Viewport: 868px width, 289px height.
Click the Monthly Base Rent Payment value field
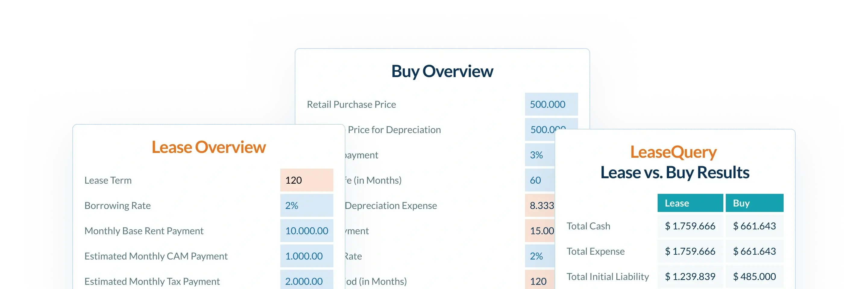coord(306,231)
